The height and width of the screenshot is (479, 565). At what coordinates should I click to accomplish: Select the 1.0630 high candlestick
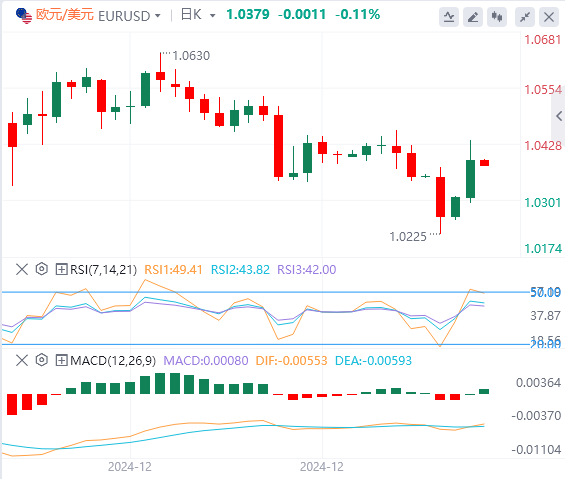(x=160, y=72)
